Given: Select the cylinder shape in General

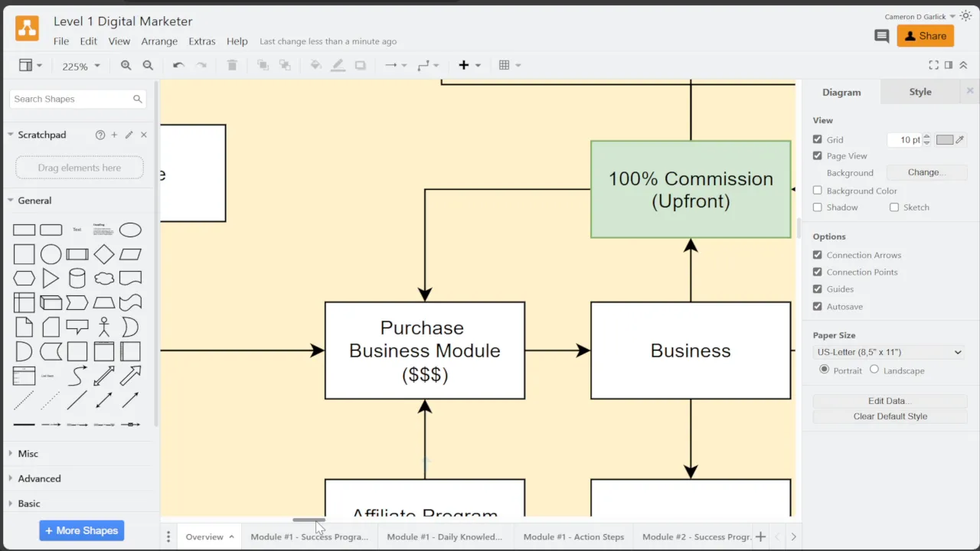Looking at the screenshot, I should click(x=77, y=278).
